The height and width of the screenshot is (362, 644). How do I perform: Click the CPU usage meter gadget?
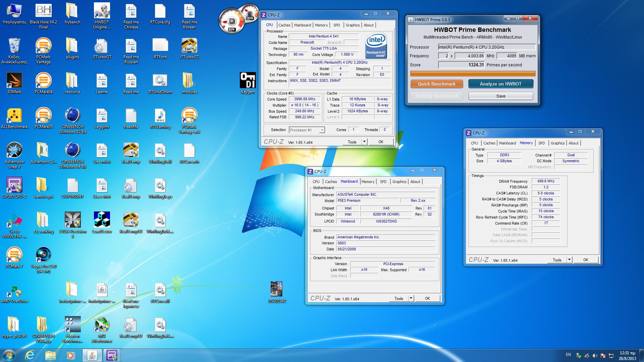(231, 21)
